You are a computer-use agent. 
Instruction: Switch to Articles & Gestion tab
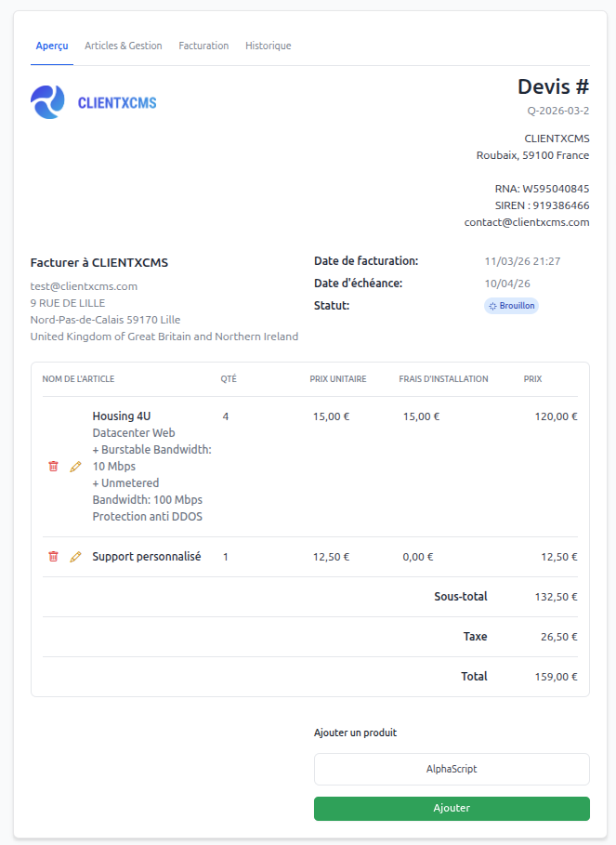[123, 46]
